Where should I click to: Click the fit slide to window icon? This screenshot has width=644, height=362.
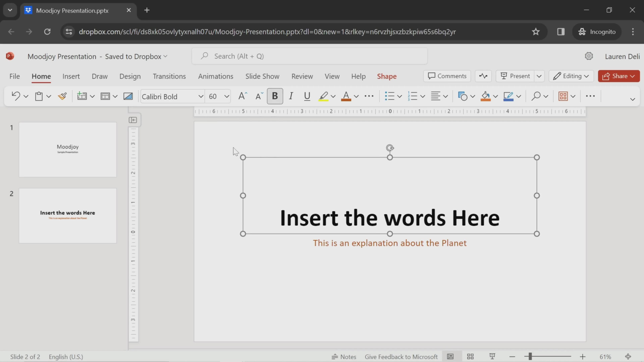[628, 356]
